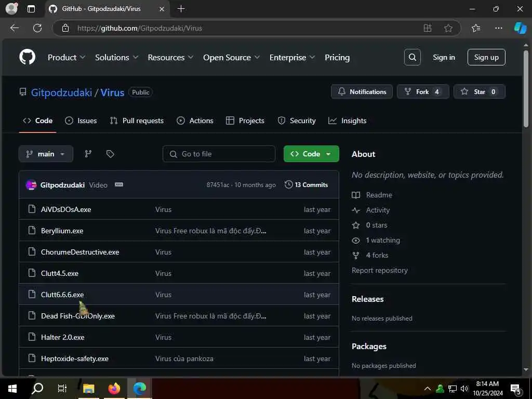Open the Copilot sidebar icon
This screenshot has width=532, height=399.
[x=520, y=28]
